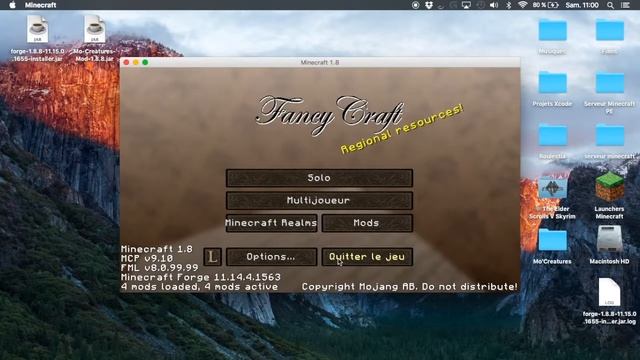This screenshot has height=360, width=640.
Task: Select the Macintosh HD drive
Action: pyautogui.click(x=609, y=245)
